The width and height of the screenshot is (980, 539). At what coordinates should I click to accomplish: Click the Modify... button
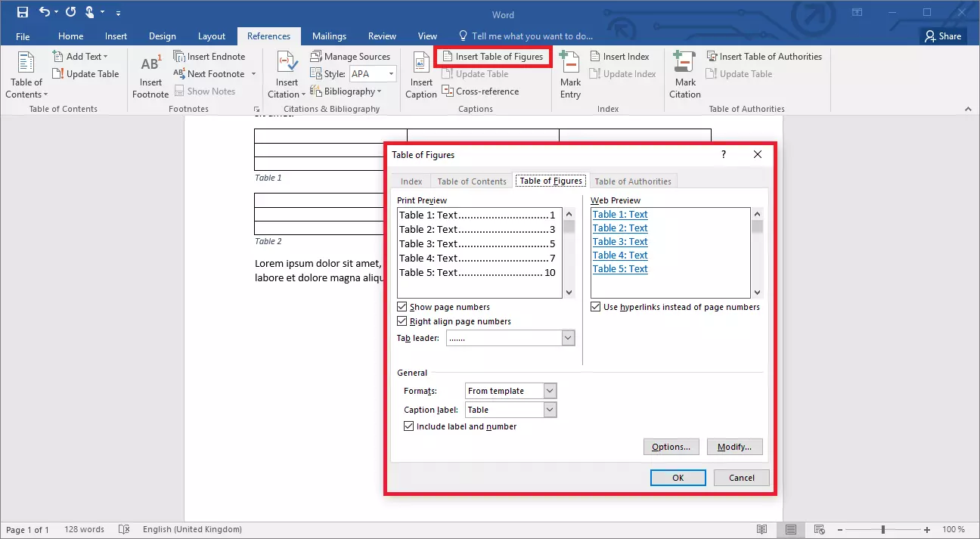(x=735, y=447)
